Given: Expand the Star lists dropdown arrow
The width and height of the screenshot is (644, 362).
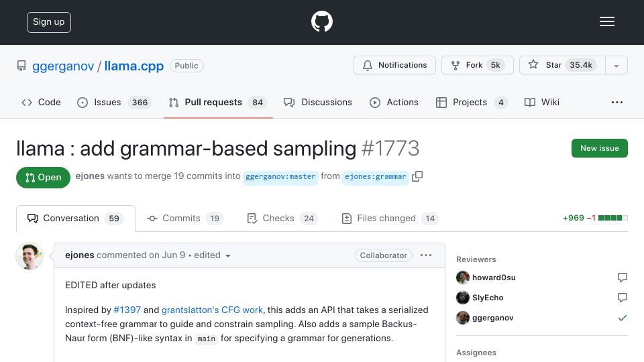Looking at the screenshot, I should [616, 66].
